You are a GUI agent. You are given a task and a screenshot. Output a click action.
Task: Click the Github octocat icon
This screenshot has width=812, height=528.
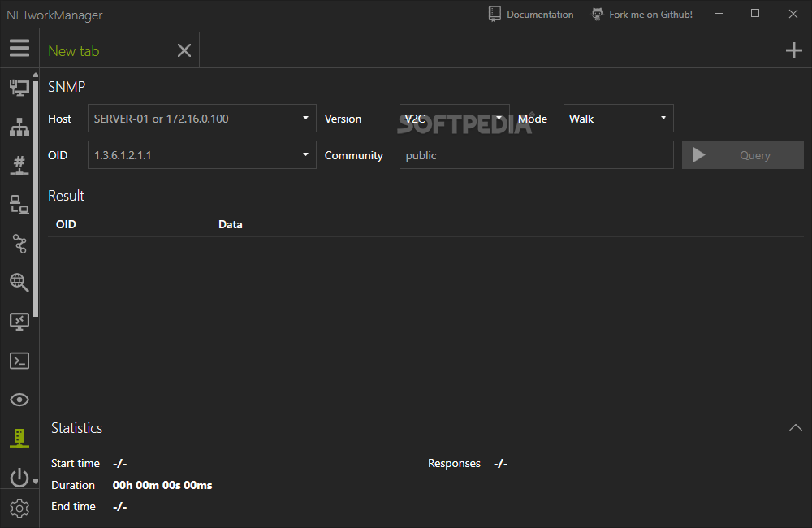[x=597, y=14]
